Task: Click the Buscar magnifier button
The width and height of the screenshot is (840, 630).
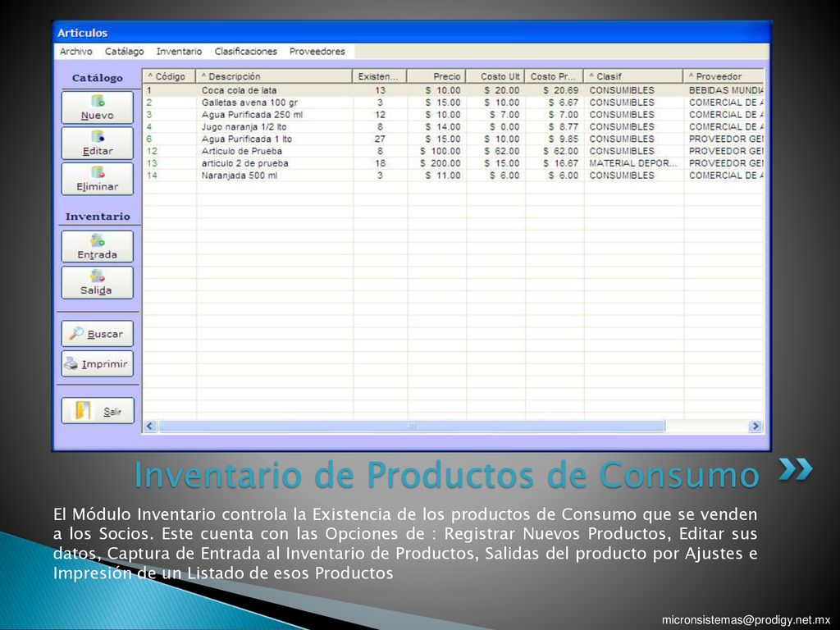Action: [x=97, y=334]
